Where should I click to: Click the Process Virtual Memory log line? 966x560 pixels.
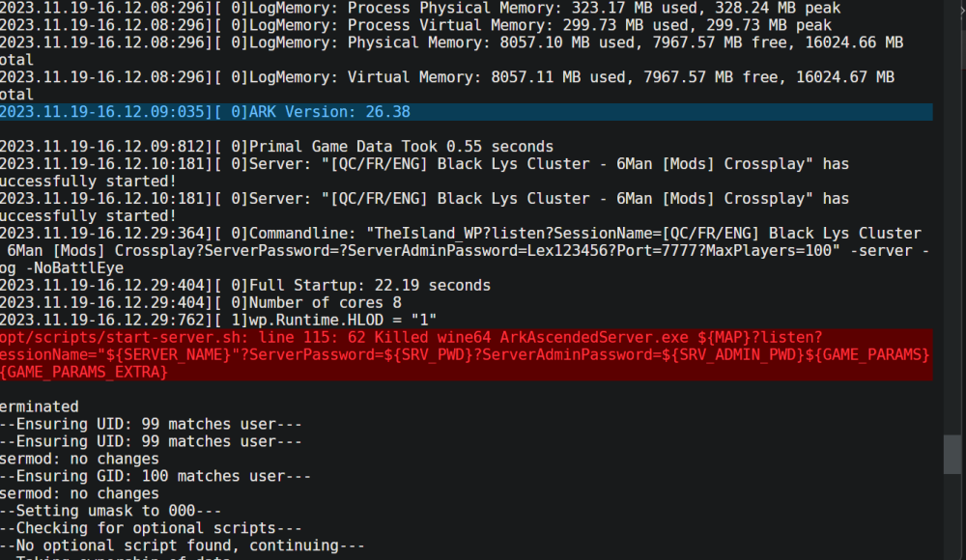coord(415,26)
